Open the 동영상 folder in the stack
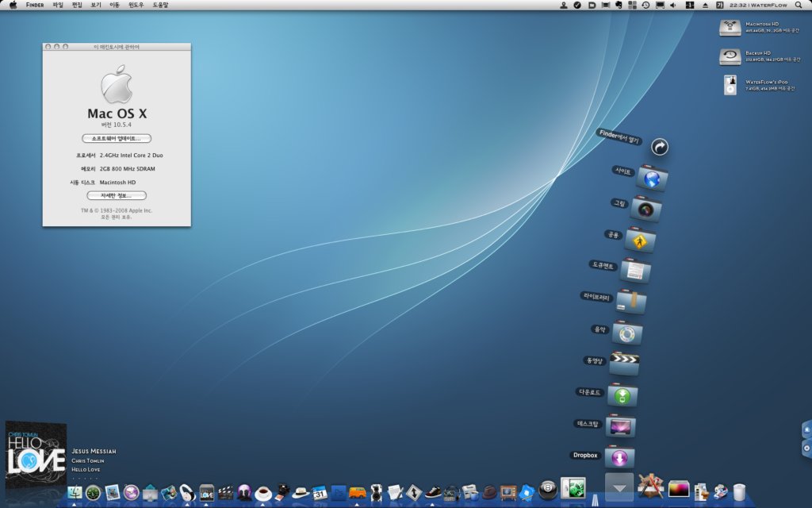 [x=624, y=363]
